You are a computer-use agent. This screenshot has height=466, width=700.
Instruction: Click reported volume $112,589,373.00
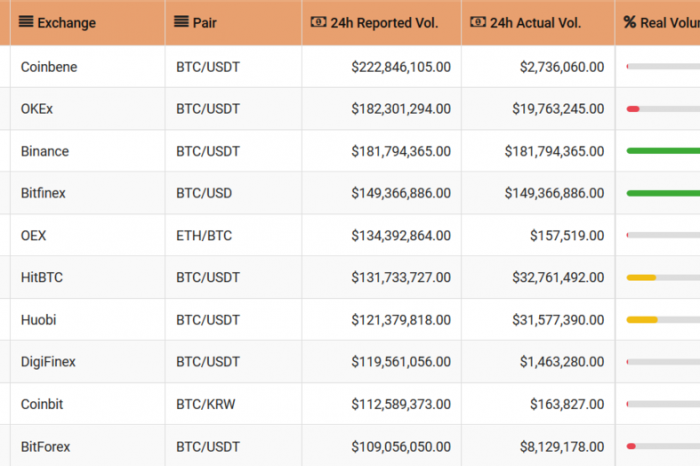[401, 404]
